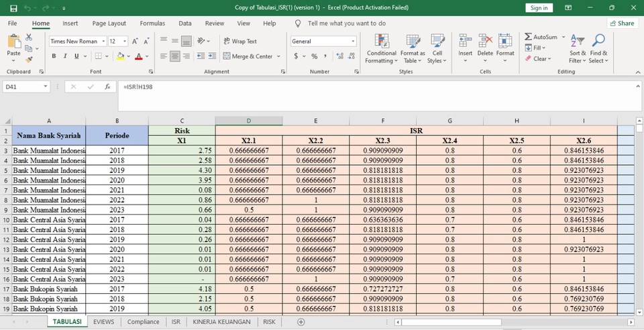Apply Percent Style format icon
This screenshot has width=644, height=330.
(314, 56)
